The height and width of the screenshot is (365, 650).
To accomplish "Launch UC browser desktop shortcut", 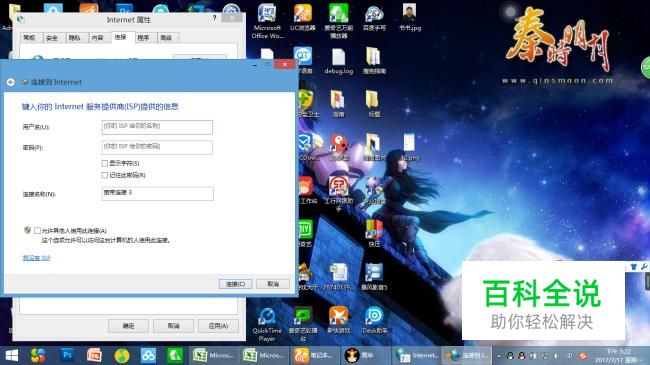I will [303, 18].
